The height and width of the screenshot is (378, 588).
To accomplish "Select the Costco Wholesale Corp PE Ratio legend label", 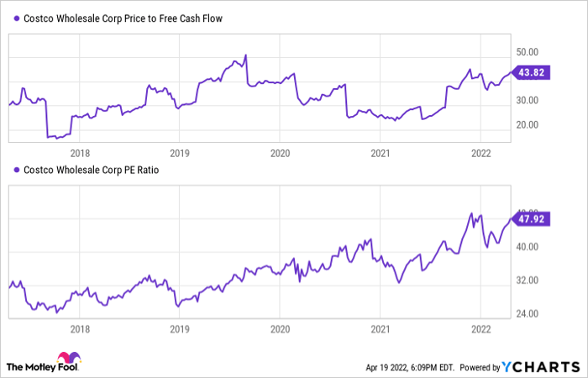I will tap(92, 170).
